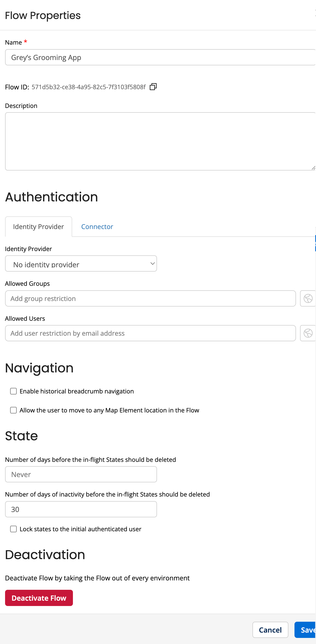Screen dimensions: 316x644
Task: Click the inactivity days field showing 30
Action: 81,509
